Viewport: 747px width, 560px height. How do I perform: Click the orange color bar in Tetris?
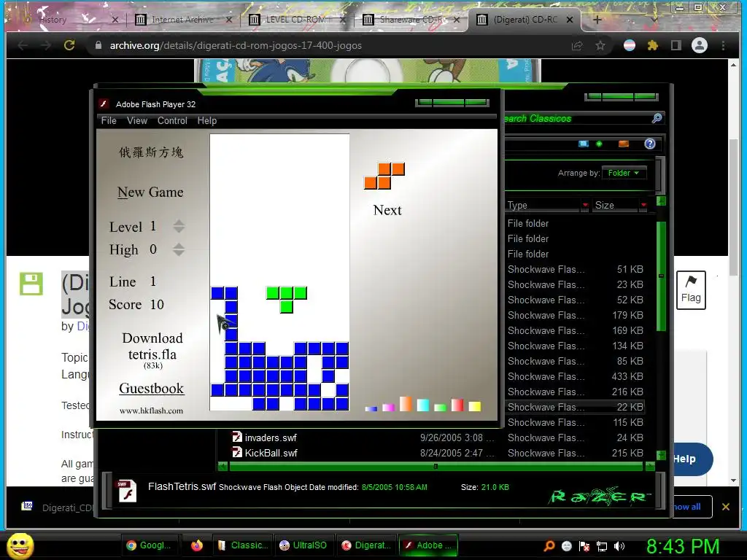406,403
